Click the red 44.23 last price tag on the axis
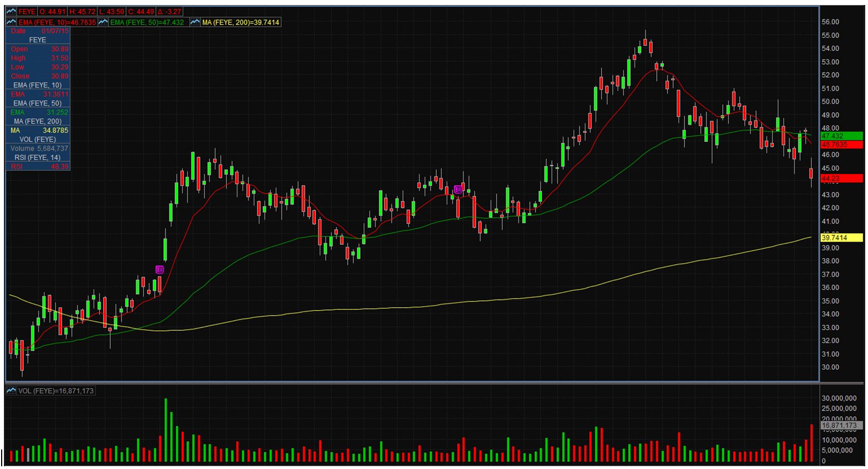 [x=842, y=178]
